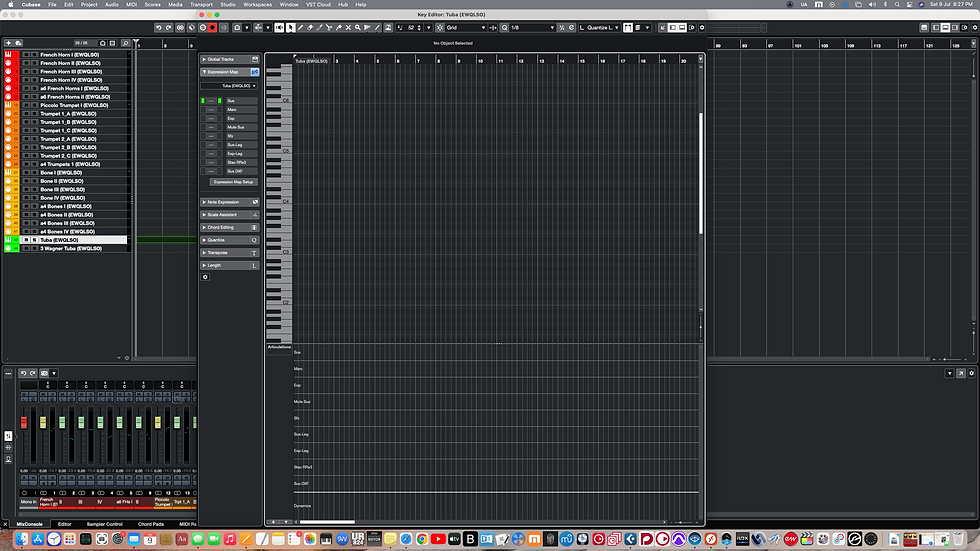Click Key Editor horizontal scrollbar at bottom
This screenshot has width=980, height=551.
pos(327,522)
